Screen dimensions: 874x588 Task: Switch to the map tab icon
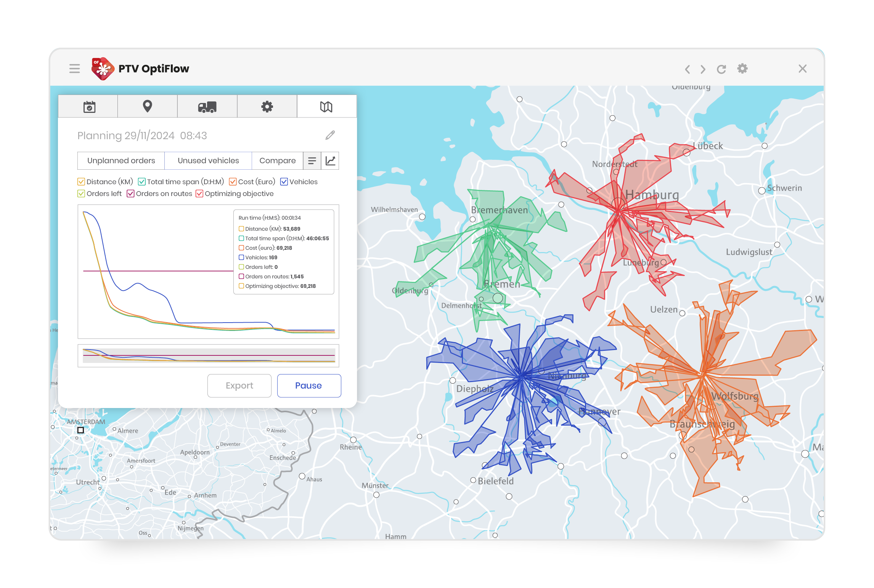click(x=326, y=107)
